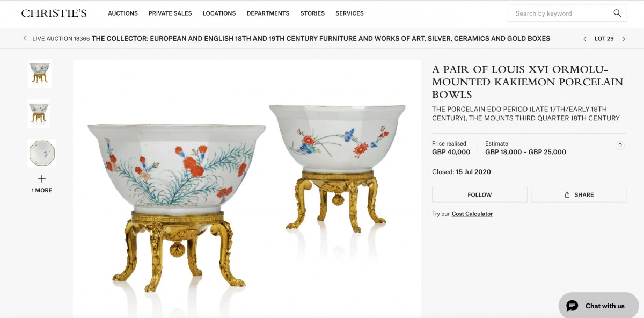Image resolution: width=644 pixels, height=318 pixels.
Task: Open the estimate help question mark icon
Action: (x=620, y=146)
